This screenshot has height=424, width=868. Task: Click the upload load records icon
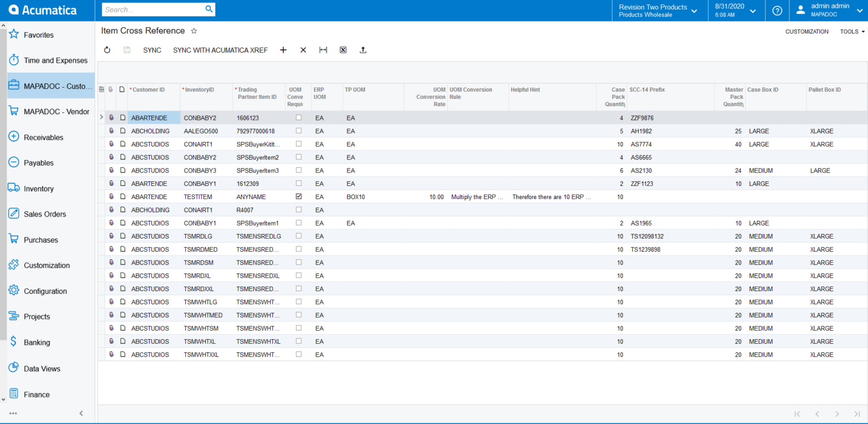tap(363, 50)
